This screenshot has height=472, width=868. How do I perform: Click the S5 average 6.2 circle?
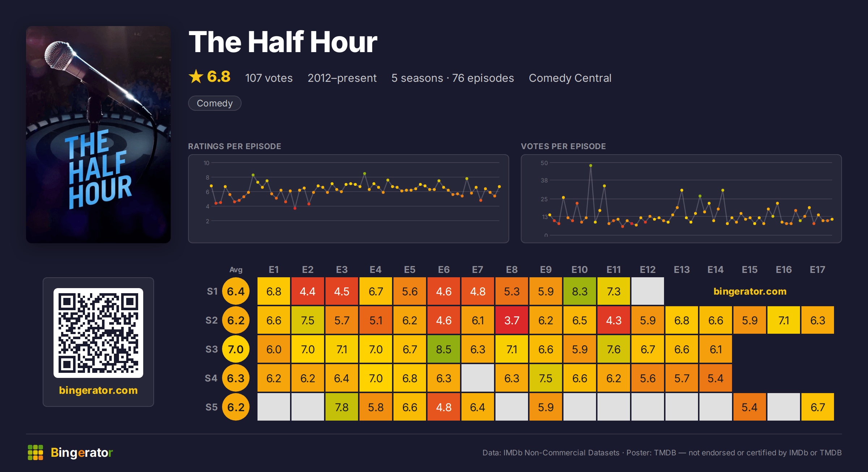point(236,407)
